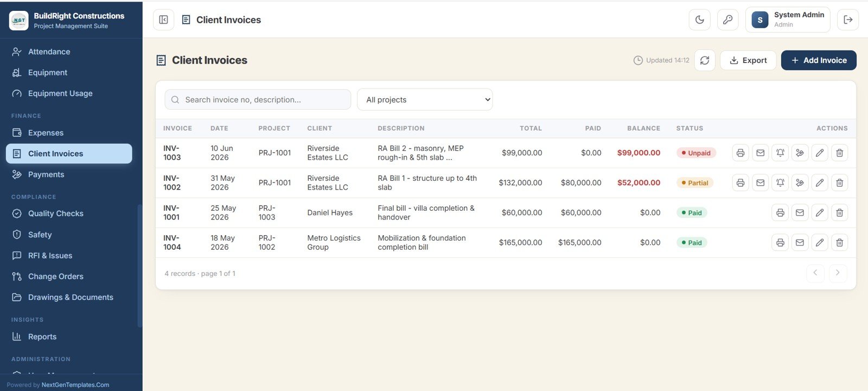868x391 pixels.
Task: Edit invoice INV-1001 with pencil icon
Action: click(820, 213)
